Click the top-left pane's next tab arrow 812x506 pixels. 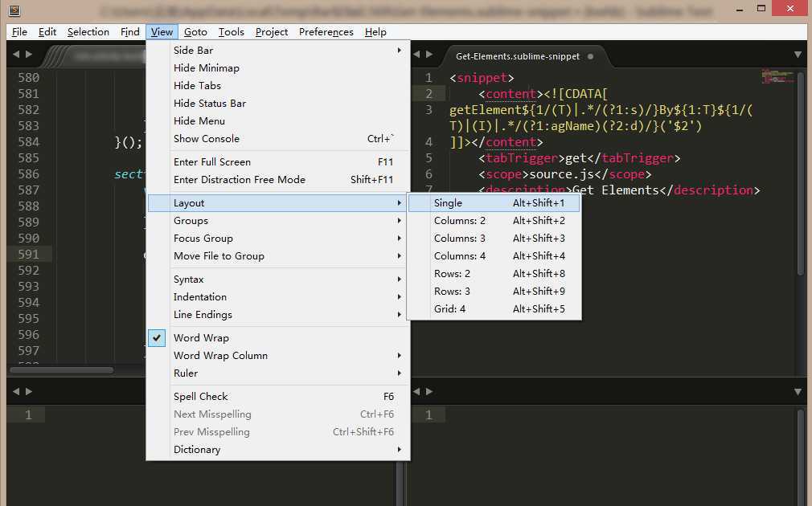(29, 54)
